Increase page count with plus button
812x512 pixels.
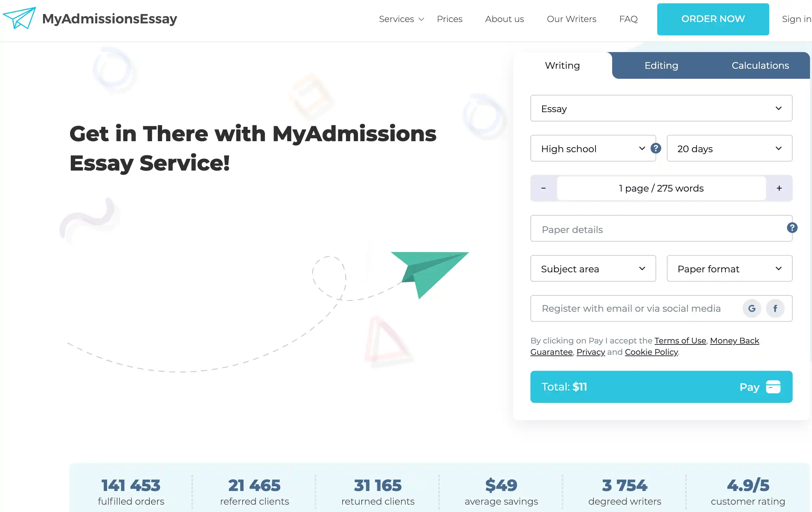779,188
